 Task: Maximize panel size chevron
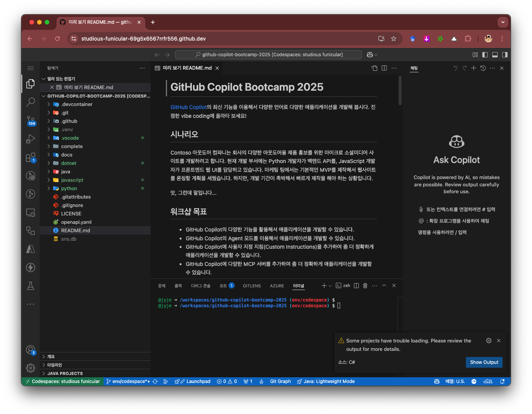point(384,286)
